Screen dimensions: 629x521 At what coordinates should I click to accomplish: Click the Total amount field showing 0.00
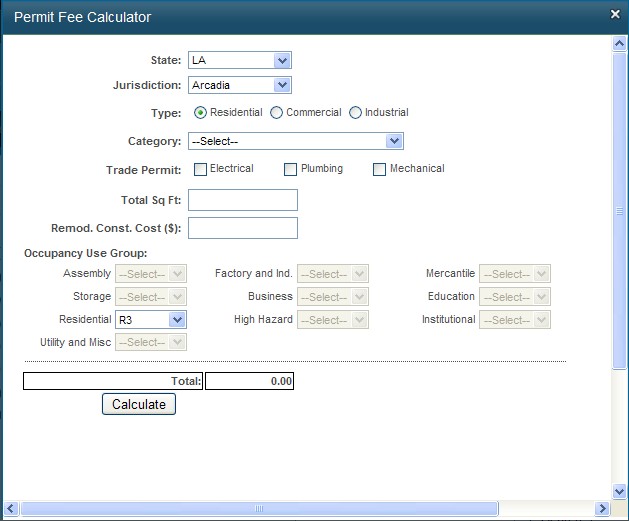[x=249, y=381]
